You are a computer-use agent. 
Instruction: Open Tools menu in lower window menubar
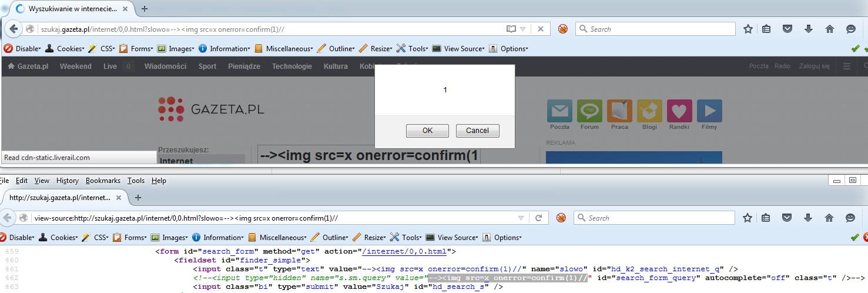pyautogui.click(x=136, y=181)
